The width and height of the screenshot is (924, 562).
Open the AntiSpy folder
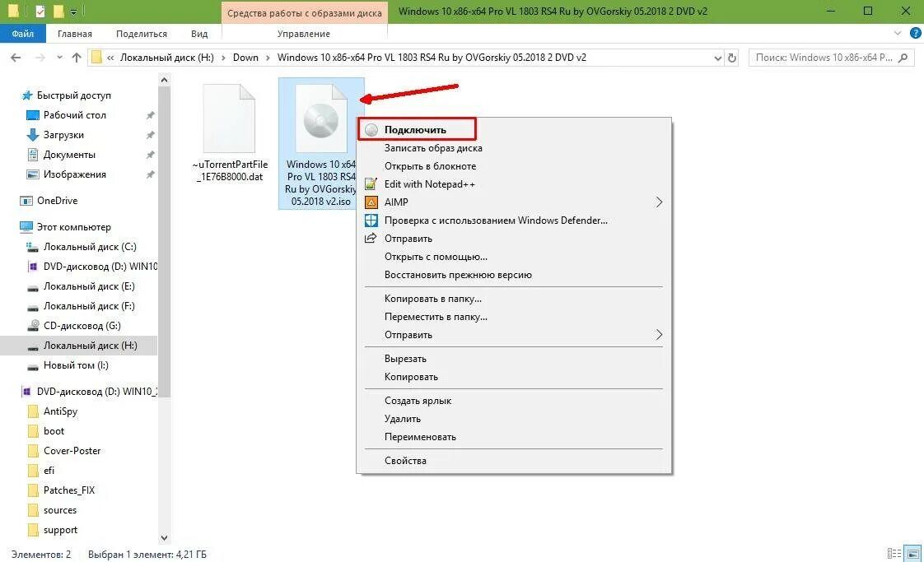[x=60, y=411]
